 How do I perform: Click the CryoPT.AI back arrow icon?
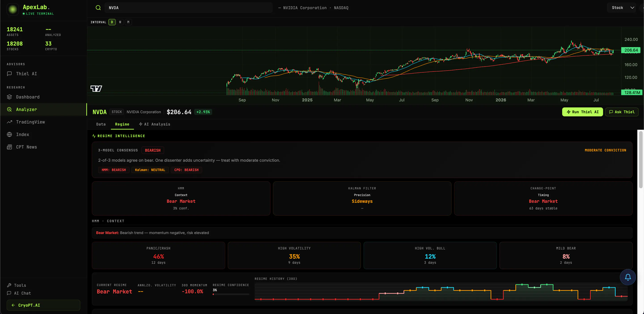[13, 305]
